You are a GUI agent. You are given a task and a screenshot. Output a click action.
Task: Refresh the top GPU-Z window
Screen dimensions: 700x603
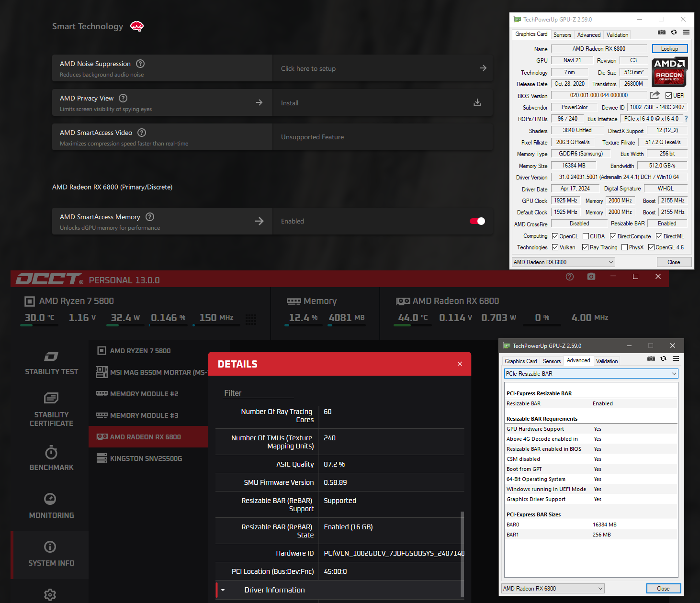[x=674, y=32]
